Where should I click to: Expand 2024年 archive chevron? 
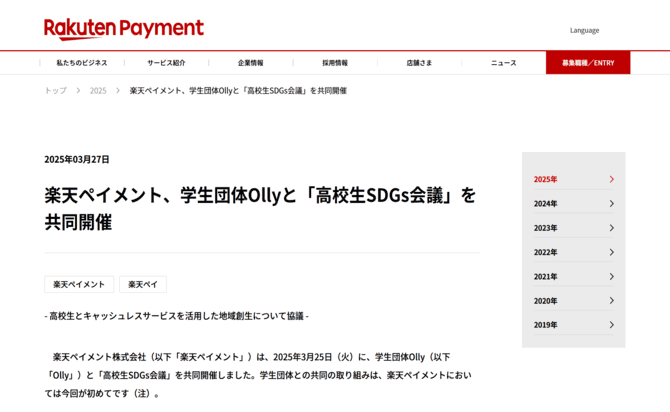tap(611, 204)
